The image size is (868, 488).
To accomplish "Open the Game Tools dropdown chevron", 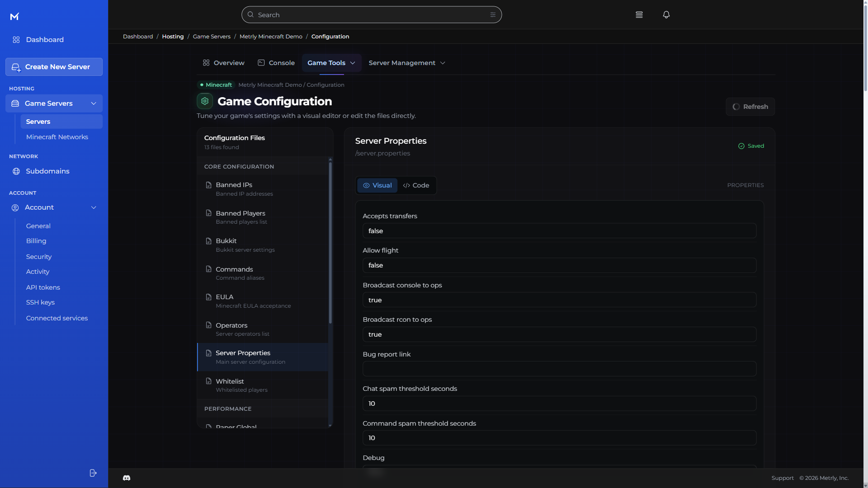I will pos(353,63).
